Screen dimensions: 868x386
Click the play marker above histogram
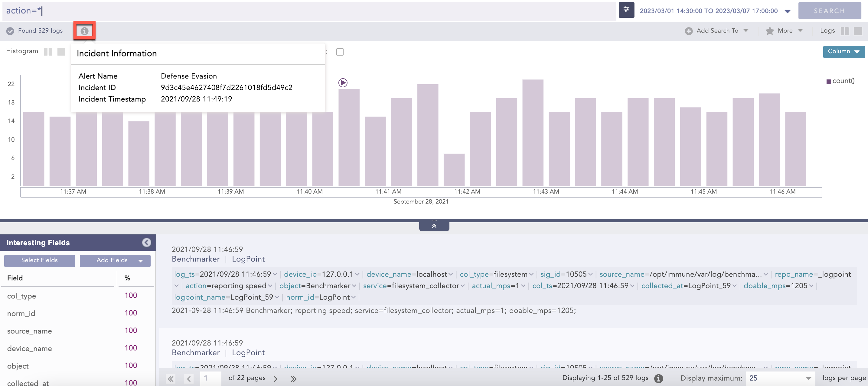[343, 83]
